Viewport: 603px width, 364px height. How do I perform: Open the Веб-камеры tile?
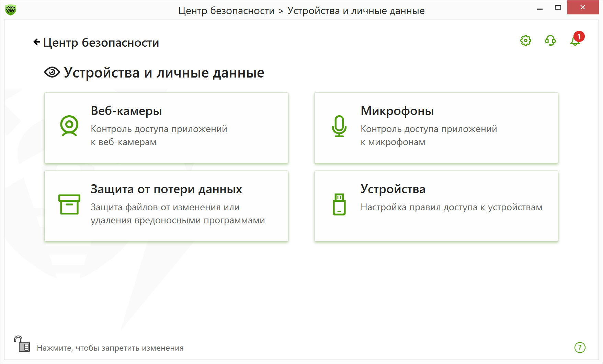pos(166,128)
